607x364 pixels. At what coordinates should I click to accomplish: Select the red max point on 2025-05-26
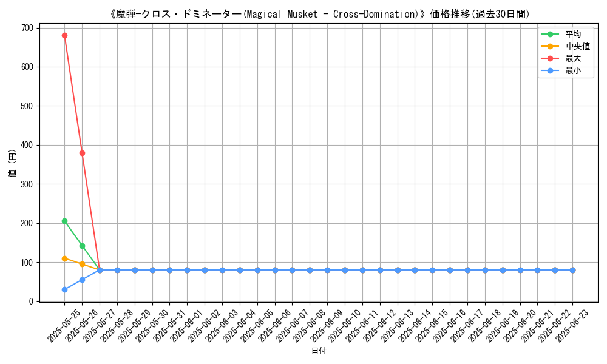[x=82, y=153]
